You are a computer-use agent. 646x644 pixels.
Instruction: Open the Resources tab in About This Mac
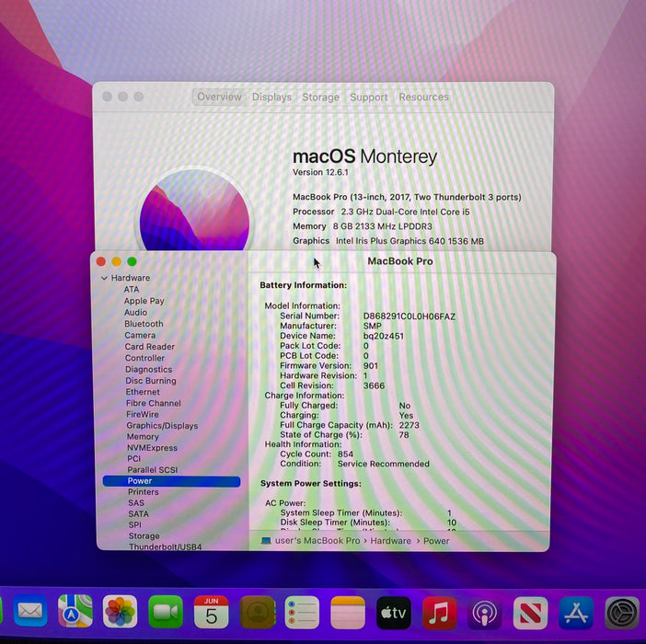click(x=423, y=98)
